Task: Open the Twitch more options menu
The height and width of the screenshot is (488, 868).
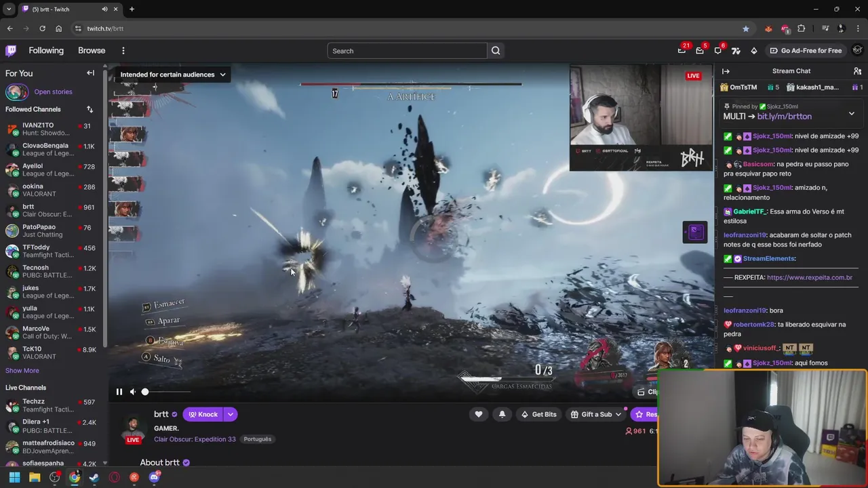Action: click(x=123, y=50)
